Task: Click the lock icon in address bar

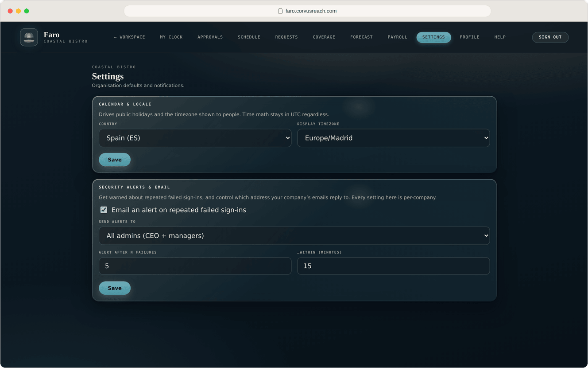Action: click(280, 11)
